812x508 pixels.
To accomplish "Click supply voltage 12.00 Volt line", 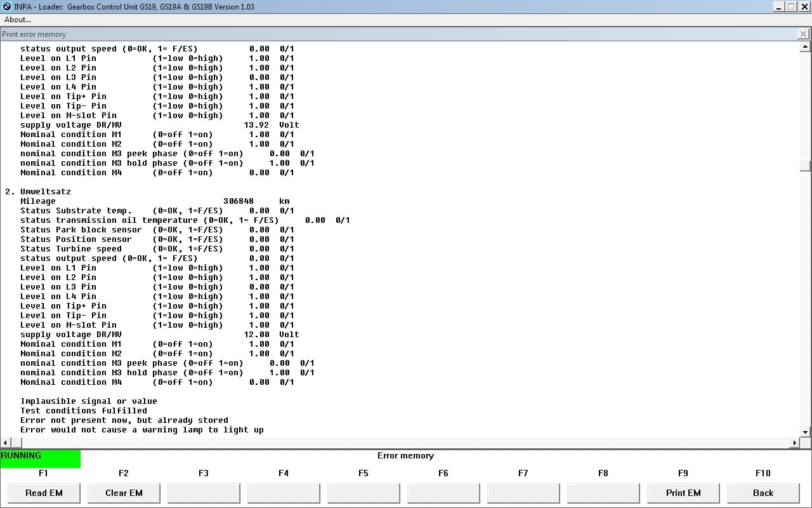I will click(160, 334).
